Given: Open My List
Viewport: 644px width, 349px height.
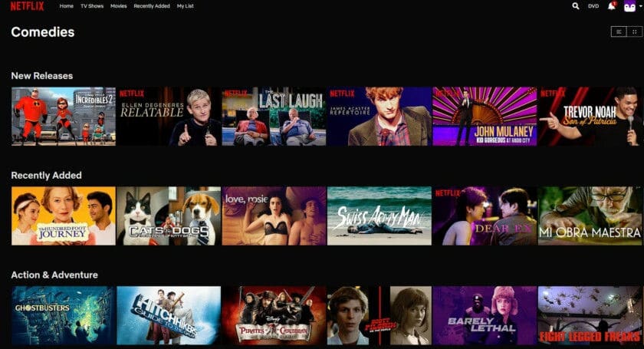Looking at the screenshot, I should pos(186,6).
